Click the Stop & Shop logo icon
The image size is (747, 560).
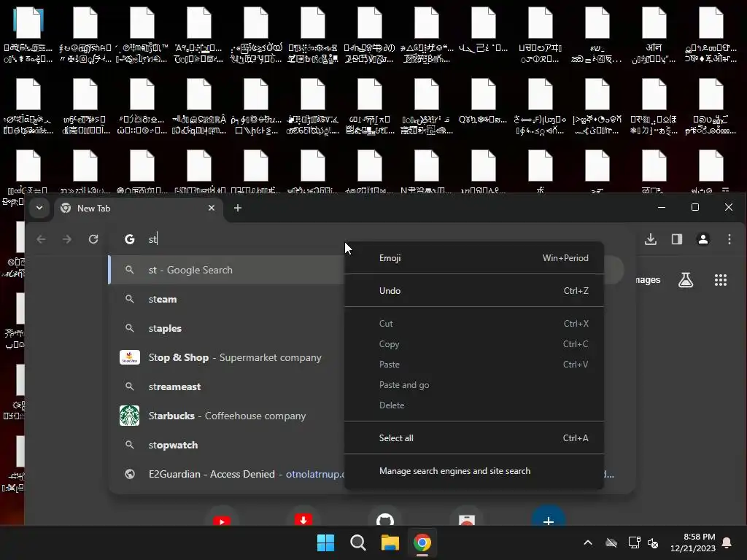coord(130,357)
